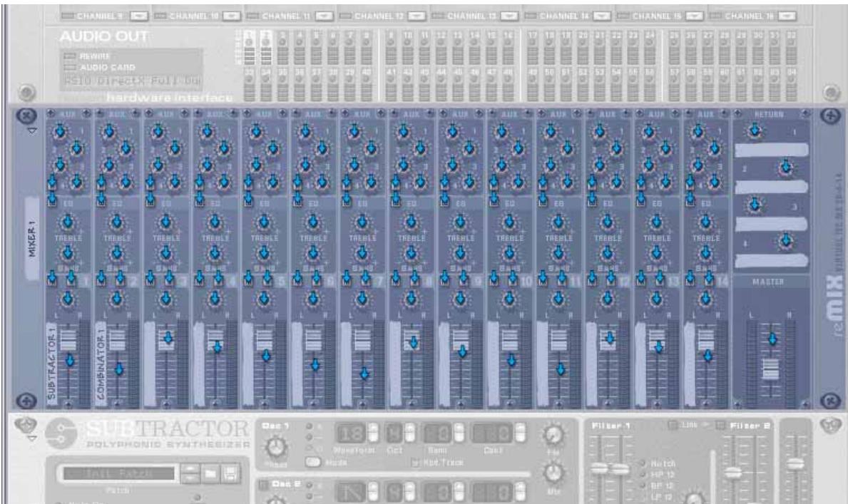Click the Return 2 level knob
848x504 pixels.
pos(786,168)
